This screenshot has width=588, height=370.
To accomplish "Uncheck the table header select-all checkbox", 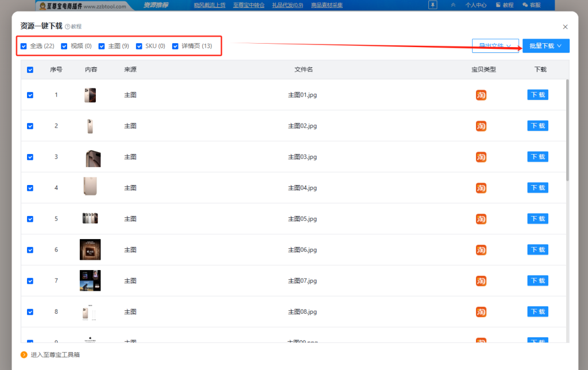I will (30, 69).
